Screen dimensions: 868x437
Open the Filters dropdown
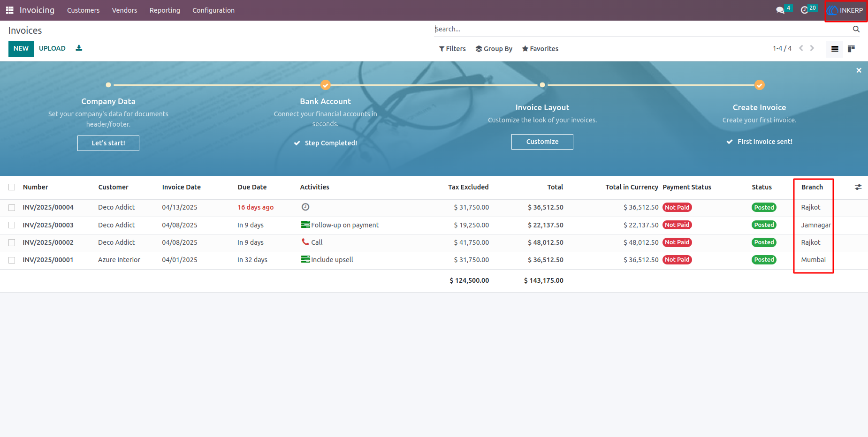(x=452, y=49)
